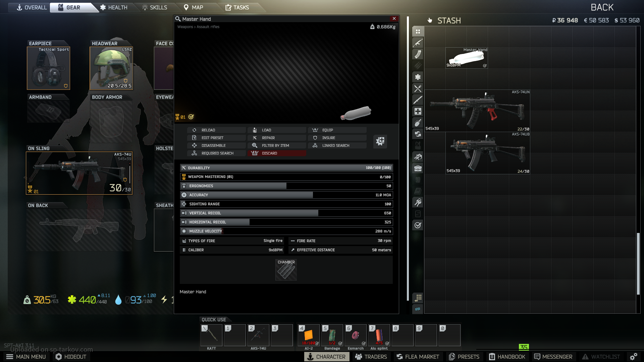
Task: Select the AKS-74UB rifle in stash
Action: tap(488, 153)
